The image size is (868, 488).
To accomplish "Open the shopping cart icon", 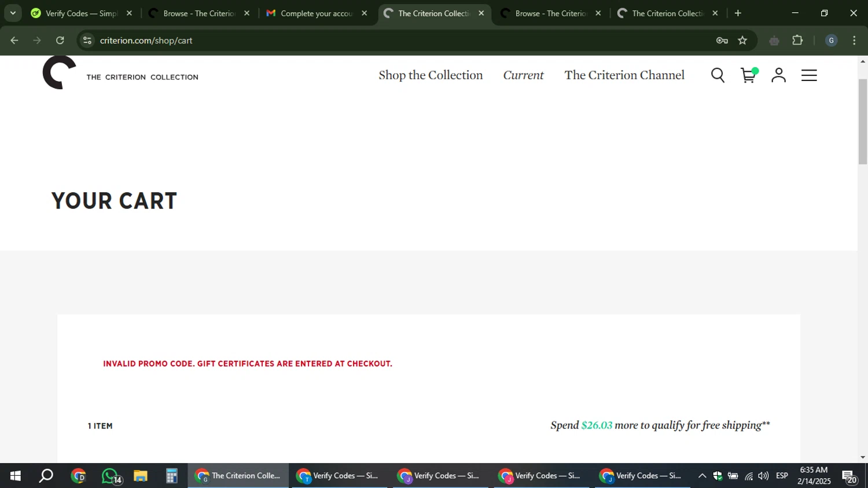I will [x=749, y=75].
